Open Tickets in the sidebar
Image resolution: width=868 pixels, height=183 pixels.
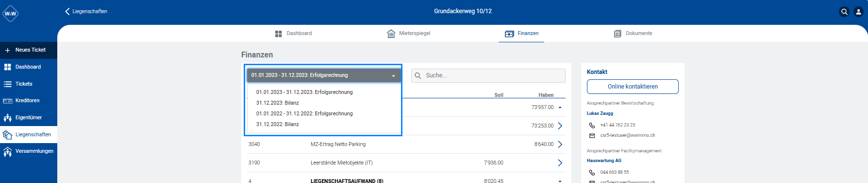(x=29, y=84)
